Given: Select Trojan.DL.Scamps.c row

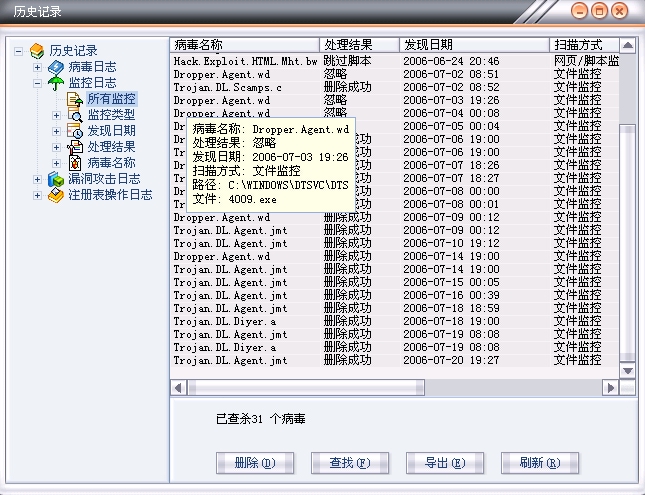Looking at the screenshot, I should click(x=394, y=87).
